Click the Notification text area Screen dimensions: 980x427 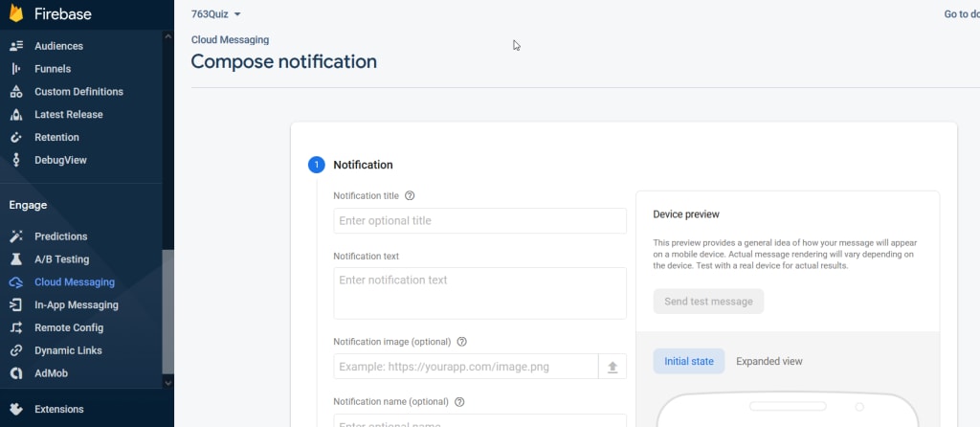click(x=480, y=293)
